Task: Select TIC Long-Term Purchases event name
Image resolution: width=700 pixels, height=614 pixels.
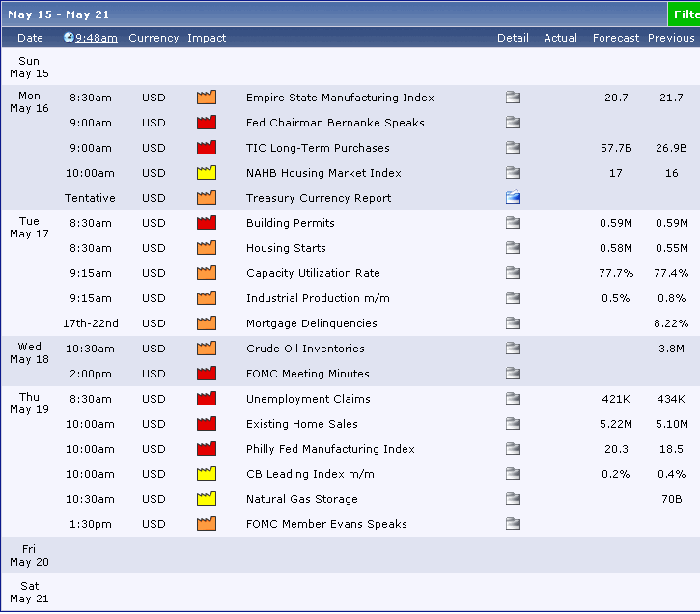Action: click(x=318, y=148)
